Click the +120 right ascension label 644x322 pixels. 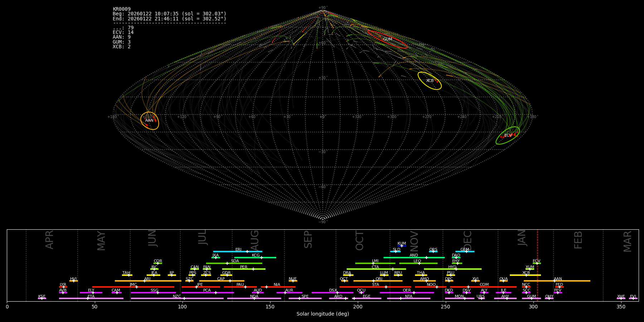click(182, 117)
